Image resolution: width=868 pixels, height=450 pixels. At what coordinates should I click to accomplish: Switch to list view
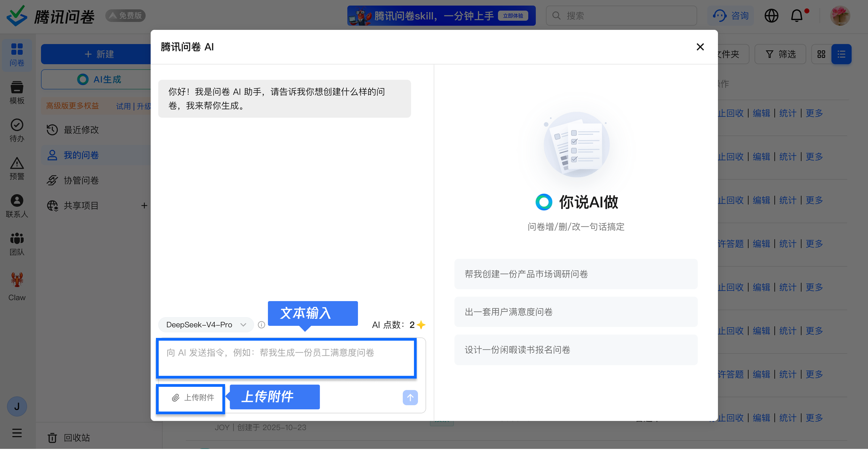tap(841, 54)
